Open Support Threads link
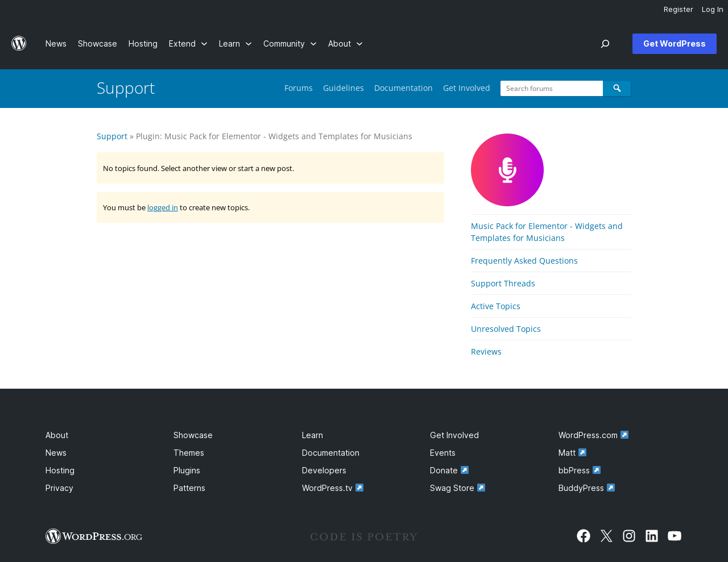This screenshot has height=562, width=728. 503,284
